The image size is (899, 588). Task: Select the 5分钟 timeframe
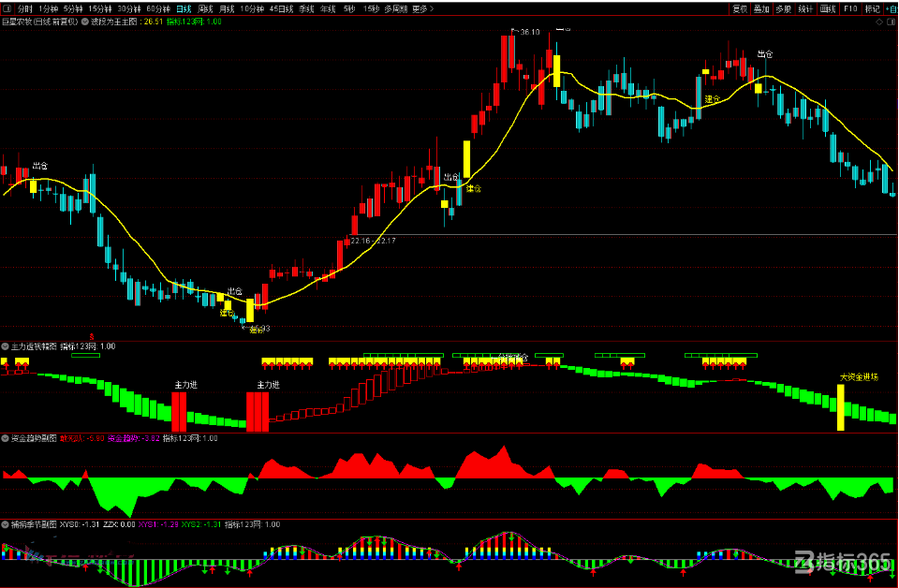(x=73, y=8)
